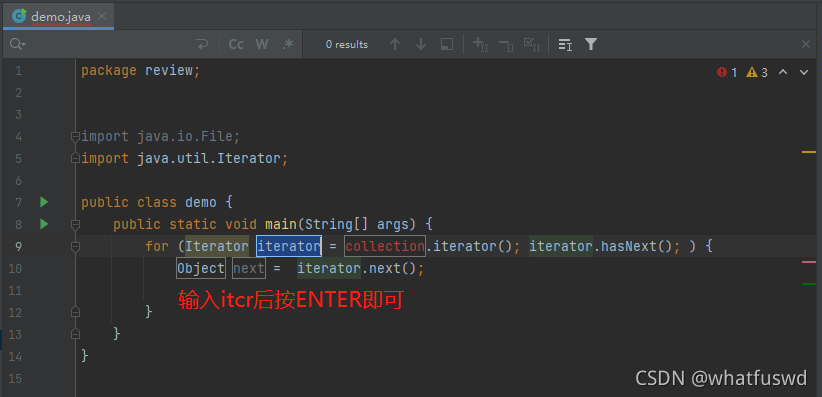This screenshot has width=822, height=397.
Task: Select all occurrences icon
Action: pyautogui.click(x=532, y=45)
